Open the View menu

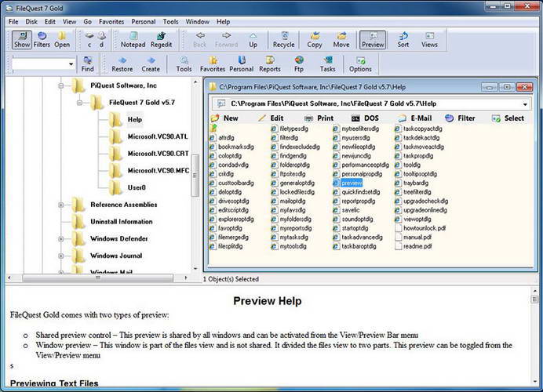[69, 22]
